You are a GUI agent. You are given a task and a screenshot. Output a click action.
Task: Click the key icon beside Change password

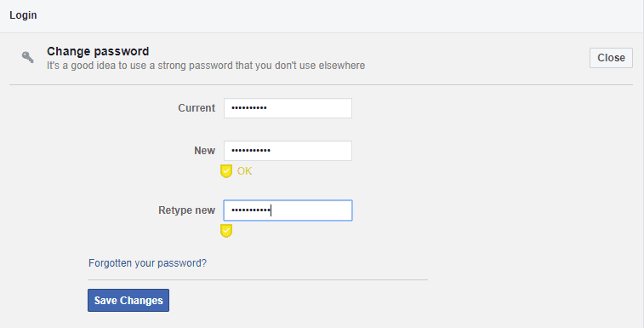28,57
